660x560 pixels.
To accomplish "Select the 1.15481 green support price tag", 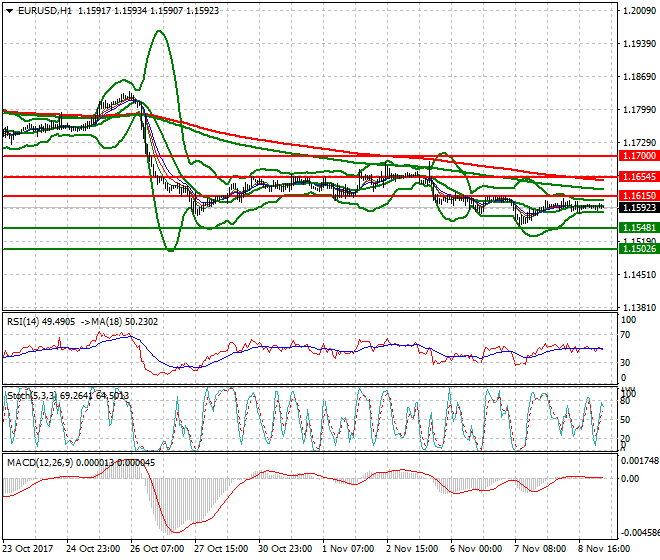I will (638, 228).
